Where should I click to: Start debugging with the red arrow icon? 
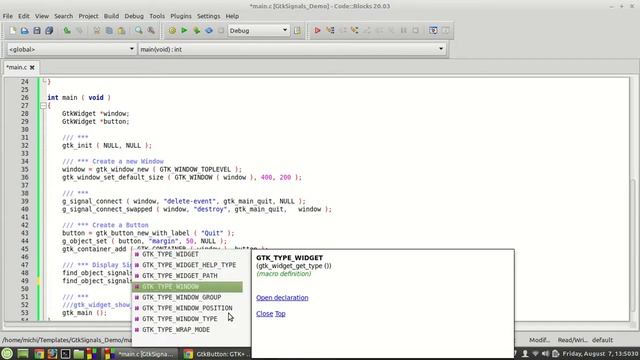click(317, 31)
